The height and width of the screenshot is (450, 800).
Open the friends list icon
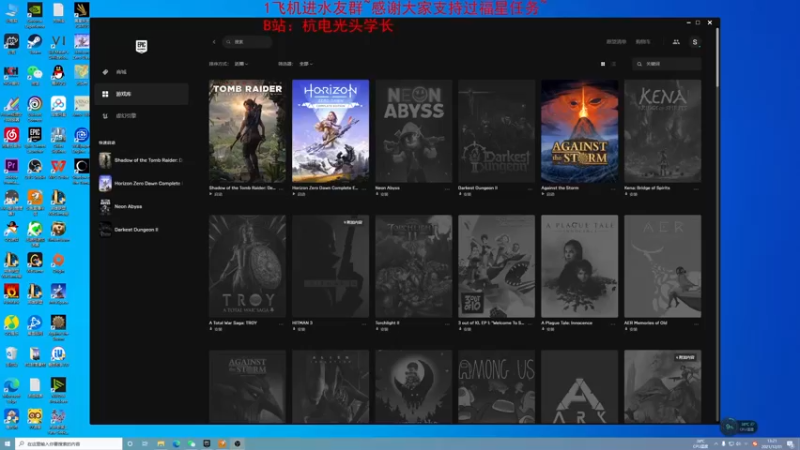pyautogui.click(x=676, y=42)
